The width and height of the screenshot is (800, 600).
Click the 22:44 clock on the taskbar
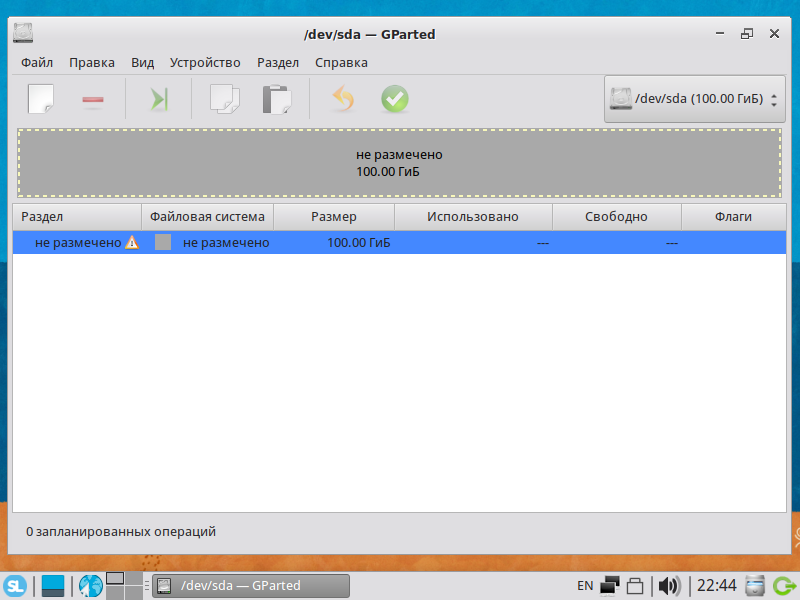pos(717,586)
